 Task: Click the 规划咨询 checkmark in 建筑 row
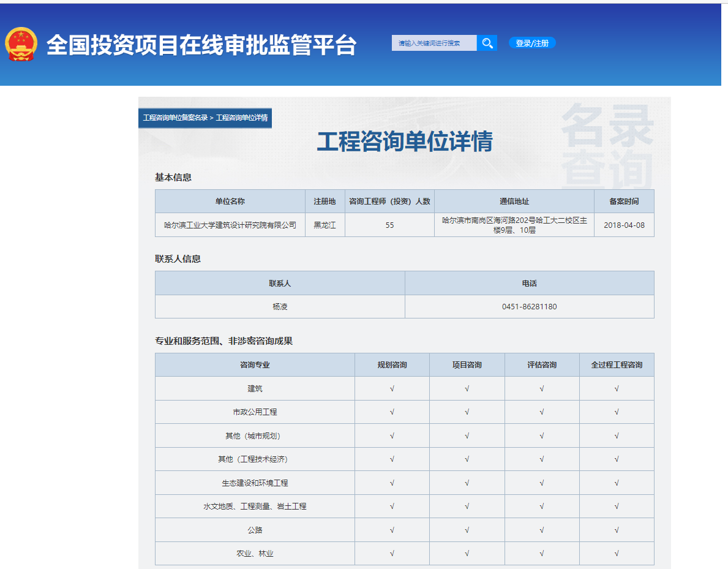[392, 389]
